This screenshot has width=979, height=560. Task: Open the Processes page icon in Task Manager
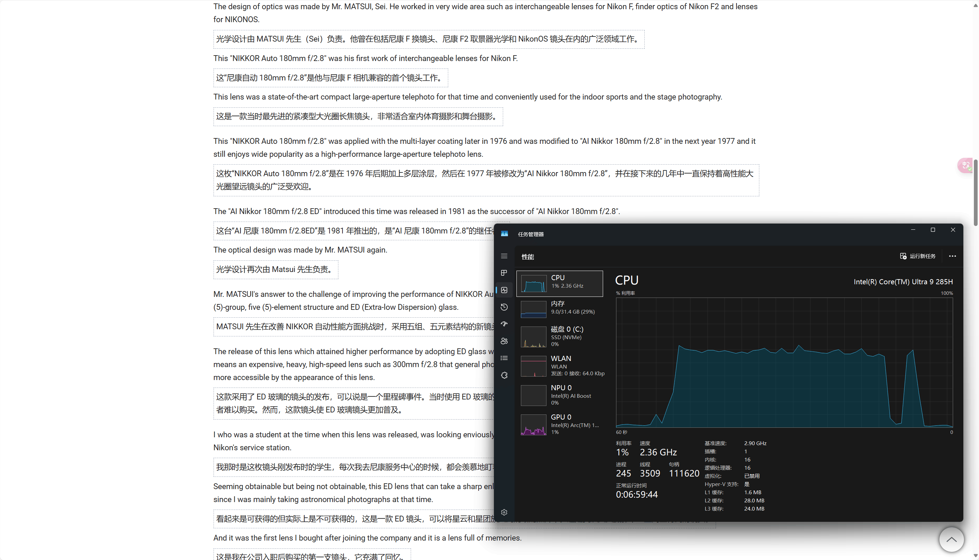(x=504, y=273)
